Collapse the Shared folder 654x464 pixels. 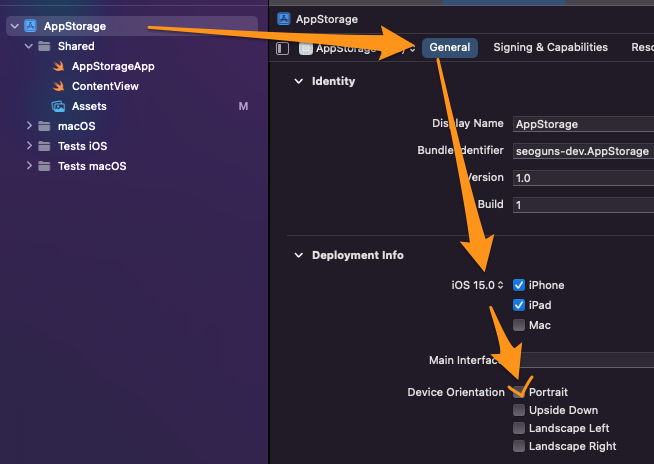(x=29, y=46)
